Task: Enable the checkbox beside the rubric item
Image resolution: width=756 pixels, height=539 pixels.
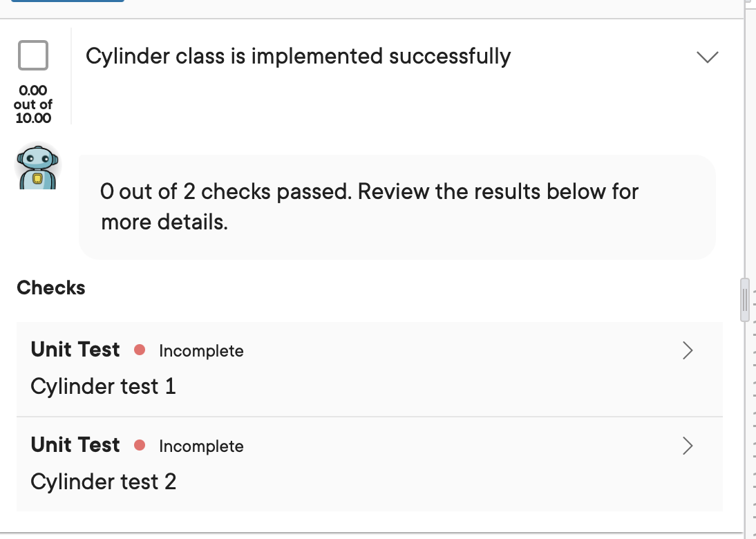Action: [32, 55]
